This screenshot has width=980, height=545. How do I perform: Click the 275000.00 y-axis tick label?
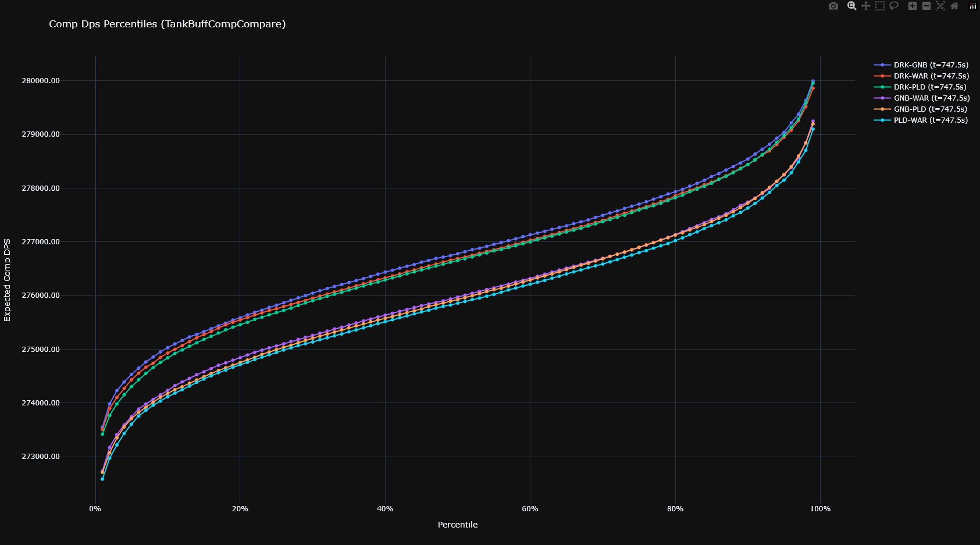(41, 350)
